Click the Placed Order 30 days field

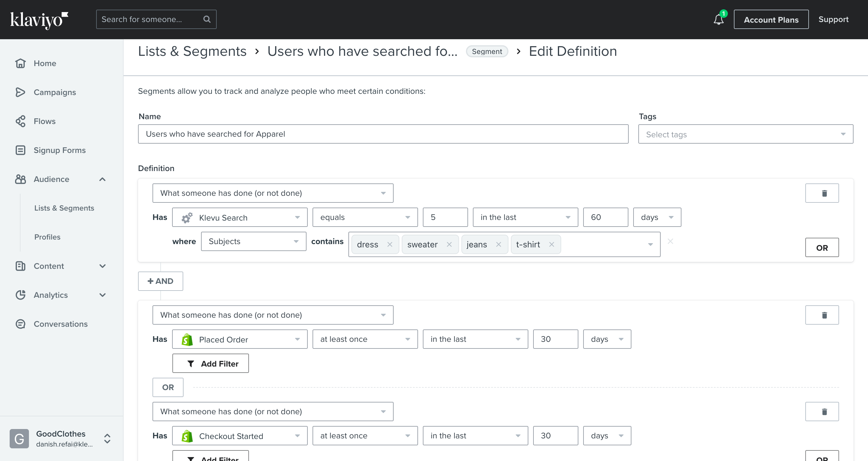pyautogui.click(x=555, y=339)
